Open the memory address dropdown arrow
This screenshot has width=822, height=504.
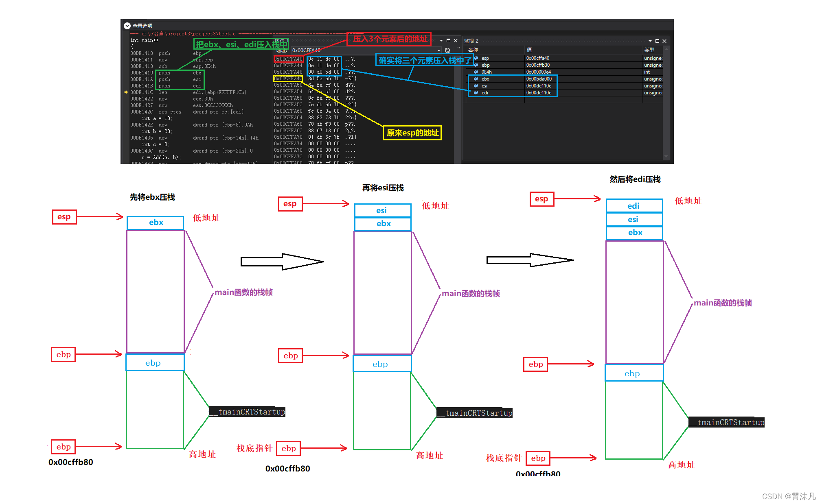click(439, 50)
